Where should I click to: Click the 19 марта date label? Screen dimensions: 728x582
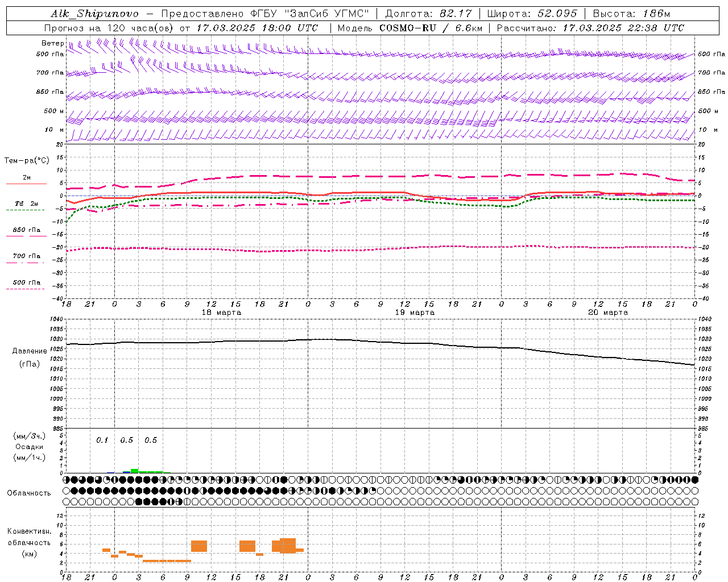click(415, 313)
